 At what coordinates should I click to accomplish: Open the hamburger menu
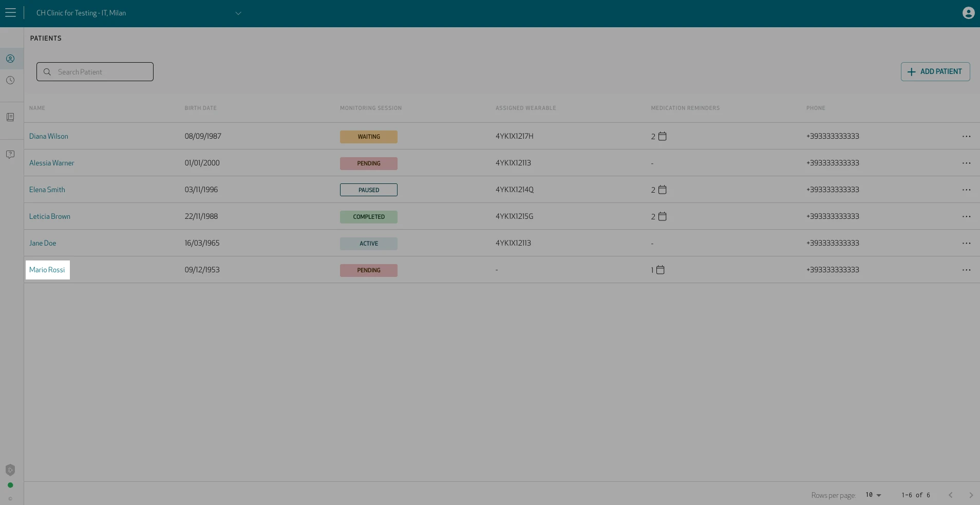[x=10, y=13]
